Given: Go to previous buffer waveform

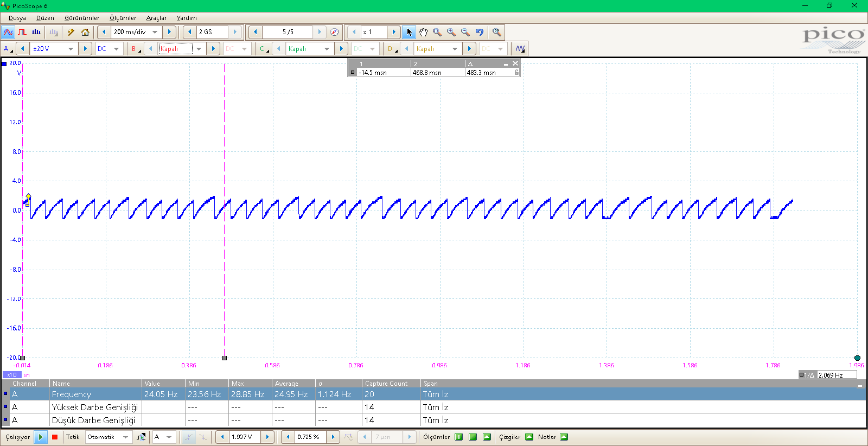Looking at the screenshot, I should [256, 32].
